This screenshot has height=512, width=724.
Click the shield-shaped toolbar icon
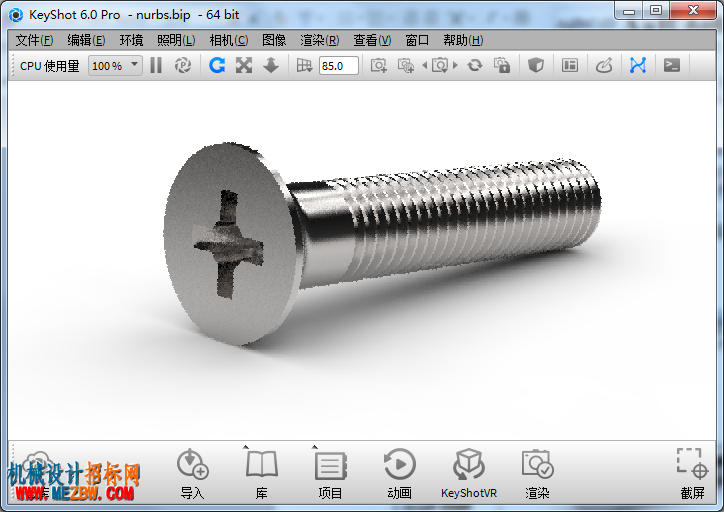point(536,66)
